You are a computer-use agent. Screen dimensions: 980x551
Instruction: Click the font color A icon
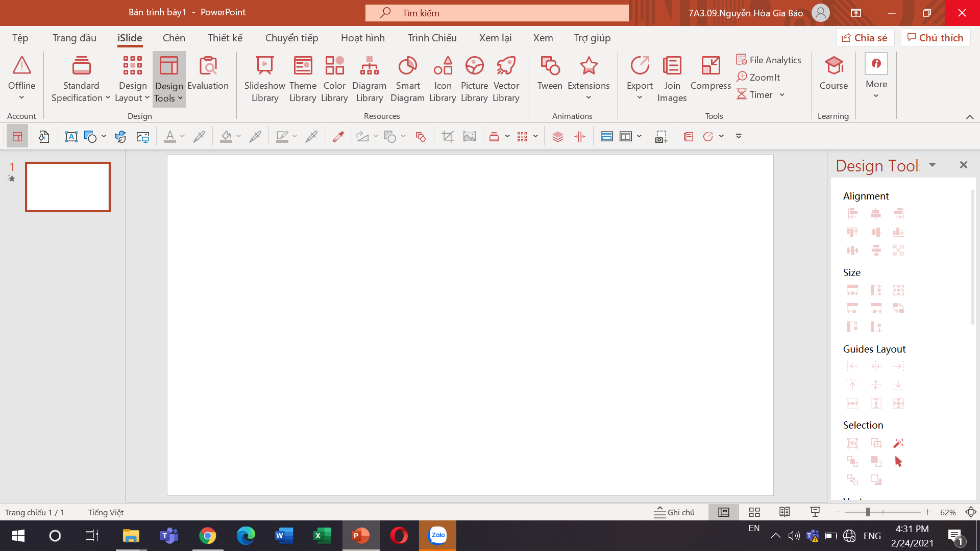pyautogui.click(x=170, y=136)
